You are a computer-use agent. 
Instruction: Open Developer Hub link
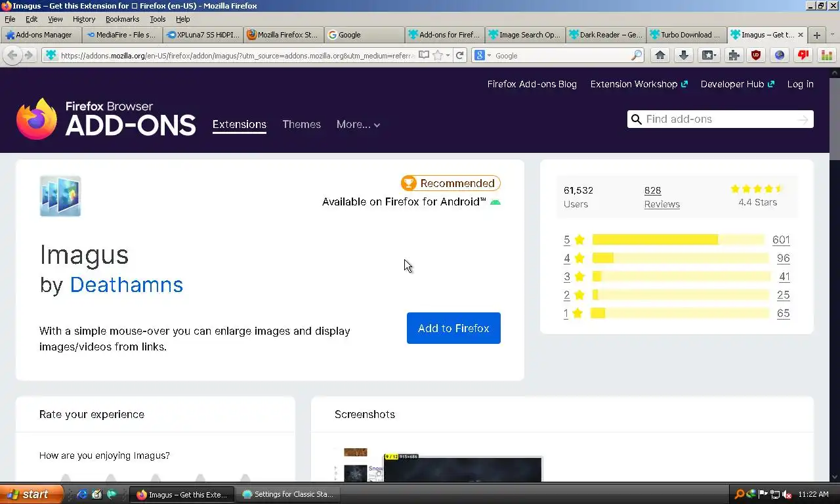click(737, 84)
